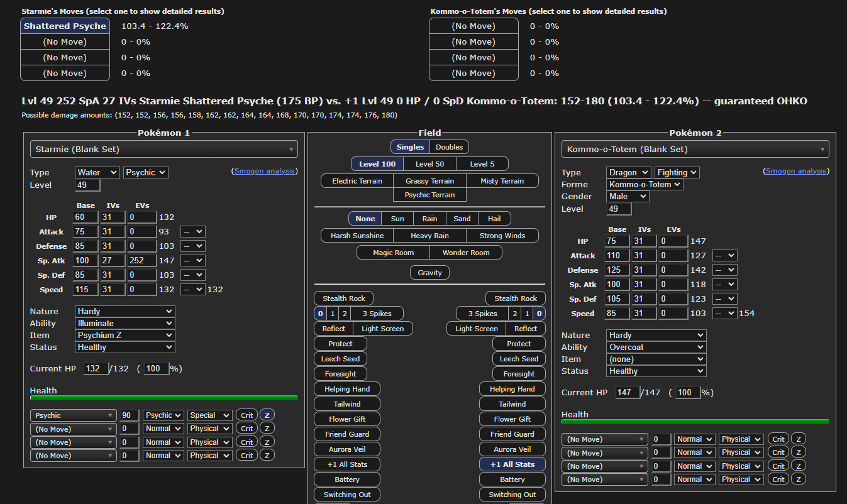Toggle Crit on Starmie's Psychic move
Screen dimensions: 847x504
247,415
